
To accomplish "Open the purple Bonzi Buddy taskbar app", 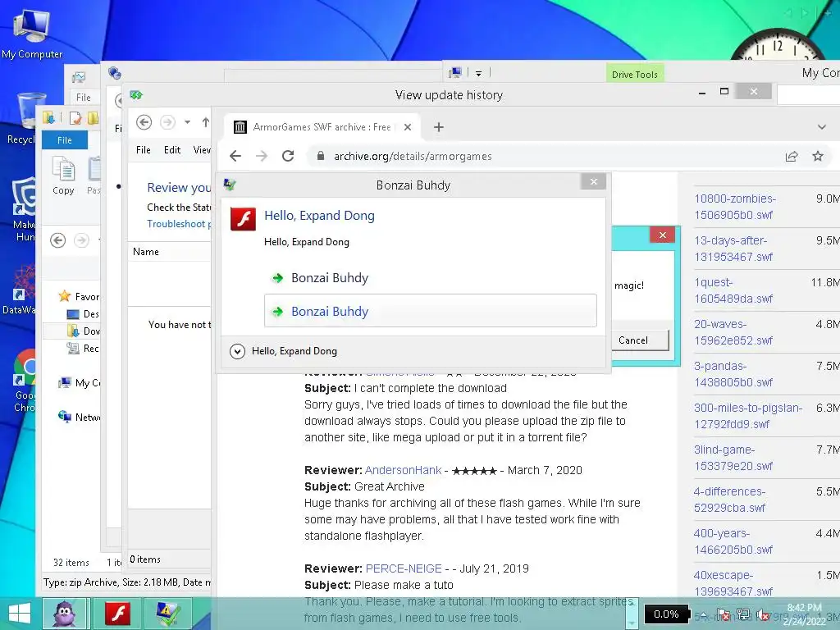I will [66, 614].
